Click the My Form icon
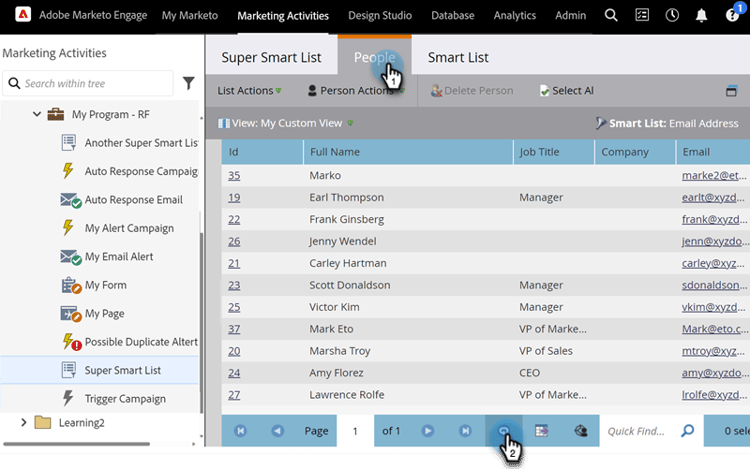This screenshot has height=469, width=750. pyautogui.click(x=71, y=285)
